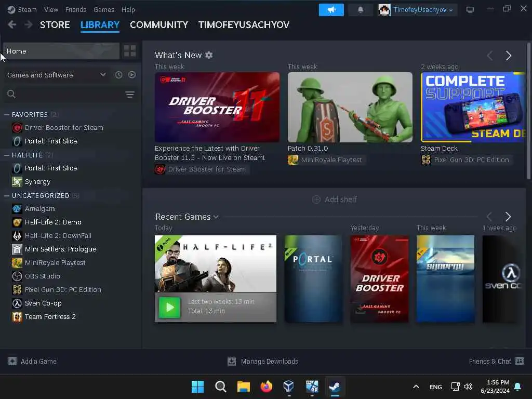Select Half-Life 2: Demo in the library

click(x=53, y=222)
